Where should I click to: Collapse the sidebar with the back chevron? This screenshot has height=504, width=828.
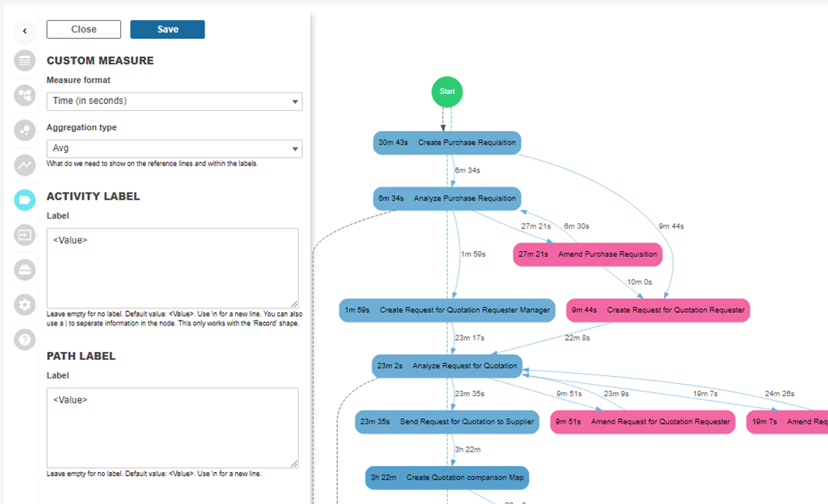pos(25,31)
